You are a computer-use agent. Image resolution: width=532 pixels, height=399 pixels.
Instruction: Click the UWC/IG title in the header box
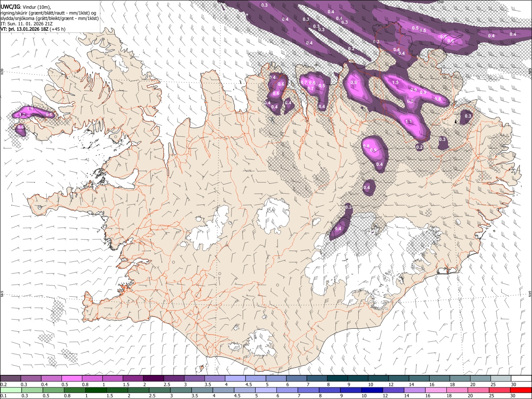click(10, 7)
